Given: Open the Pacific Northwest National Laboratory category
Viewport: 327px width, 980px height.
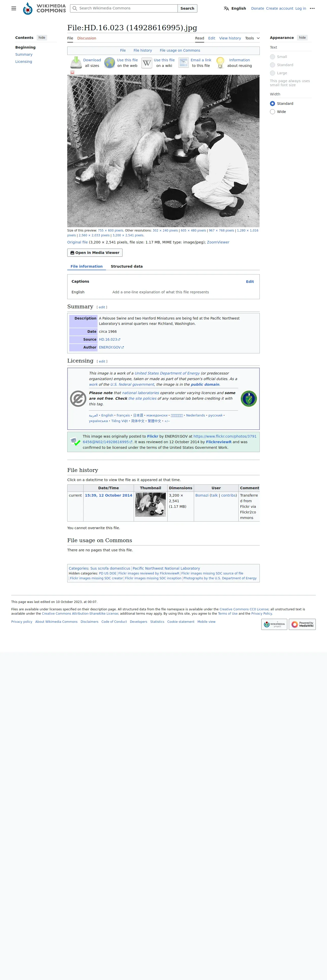Looking at the screenshot, I should point(166,568).
